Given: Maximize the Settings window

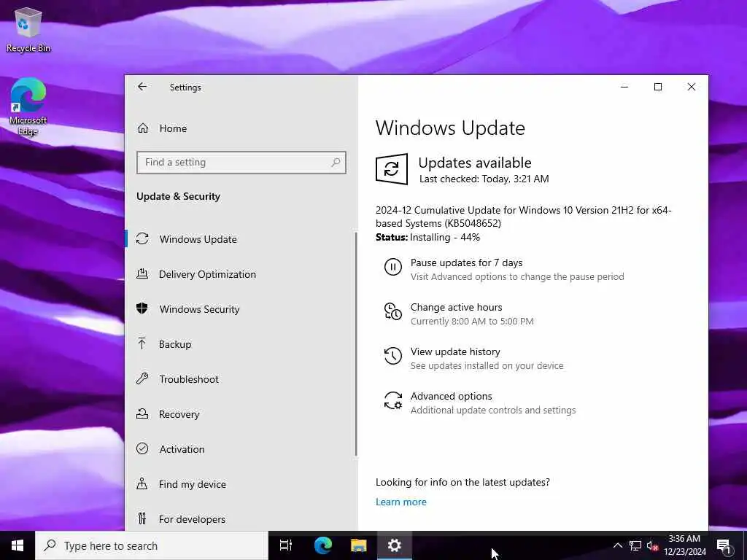Looking at the screenshot, I should click(x=658, y=87).
